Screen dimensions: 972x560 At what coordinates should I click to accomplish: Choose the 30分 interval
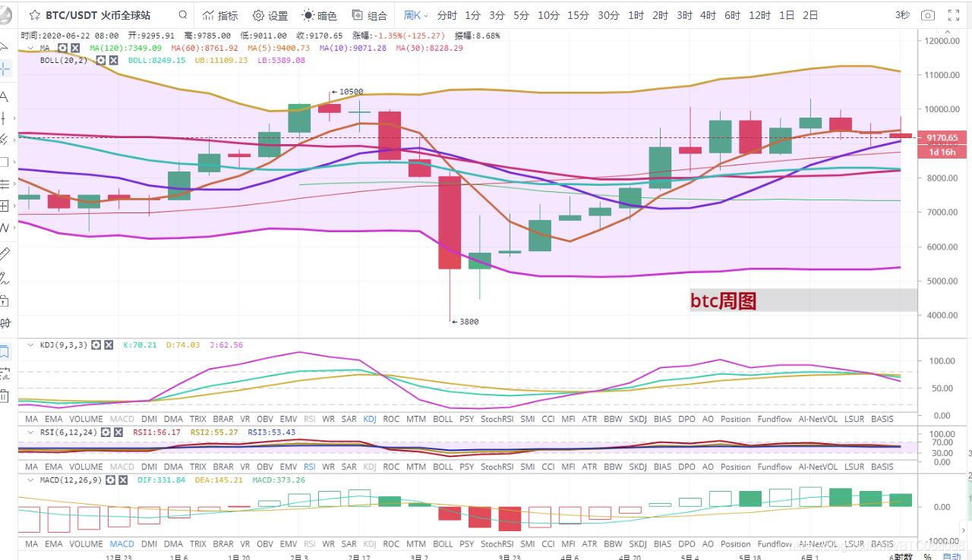pyautogui.click(x=608, y=15)
